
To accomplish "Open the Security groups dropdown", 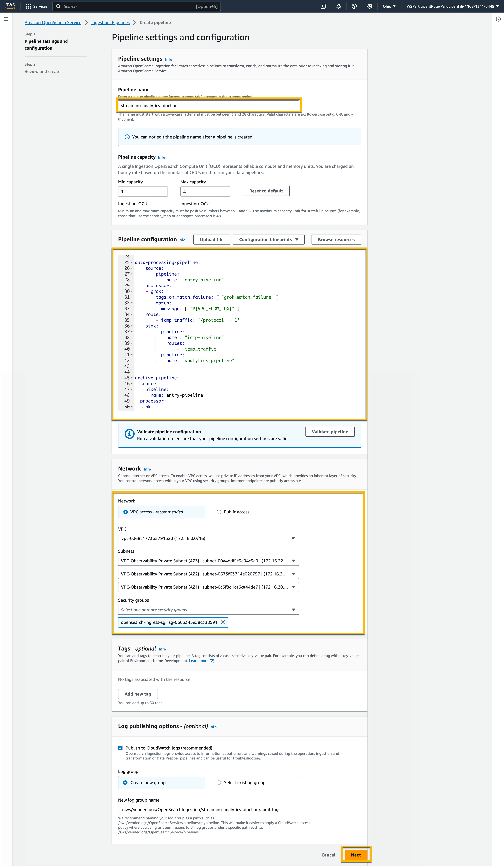I will click(208, 610).
